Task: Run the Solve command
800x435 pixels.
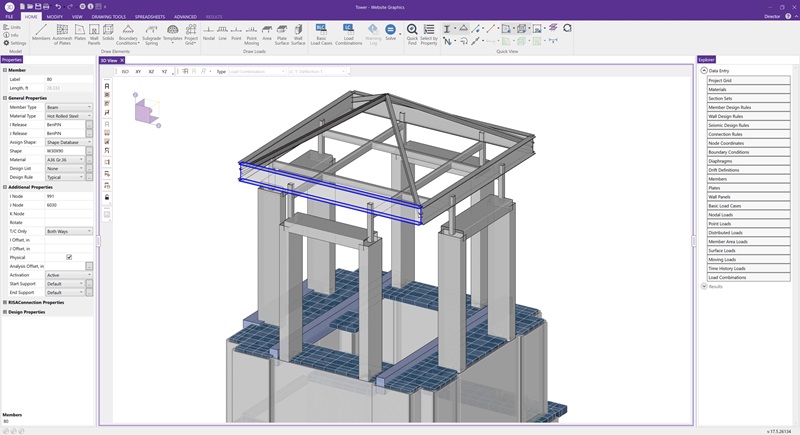Action: (x=390, y=33)
